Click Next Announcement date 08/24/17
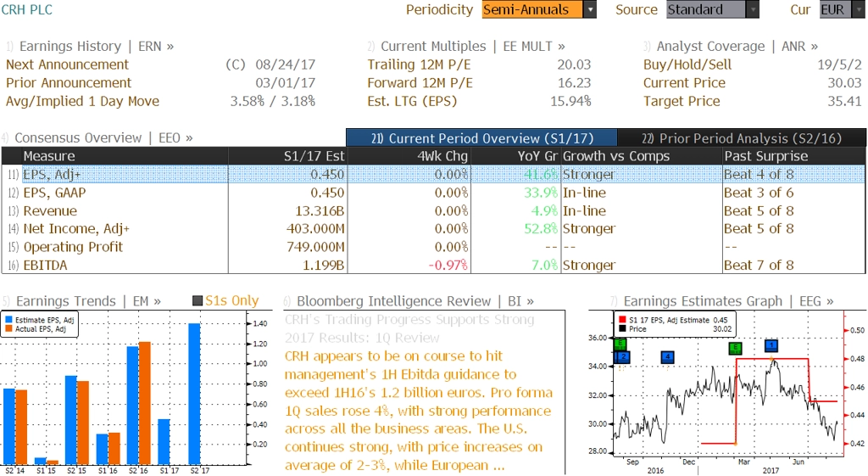Viewport: 868px width, 476px height. 285,64
